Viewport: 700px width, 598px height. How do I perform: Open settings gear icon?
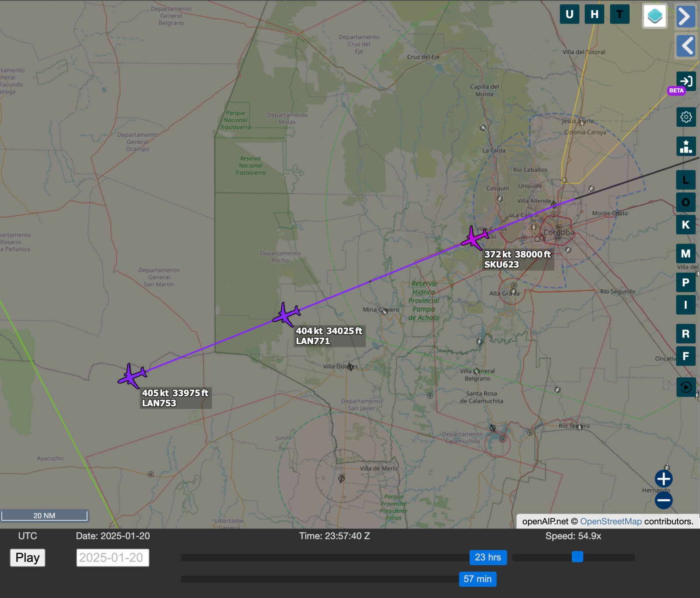(x=686, y=117)
